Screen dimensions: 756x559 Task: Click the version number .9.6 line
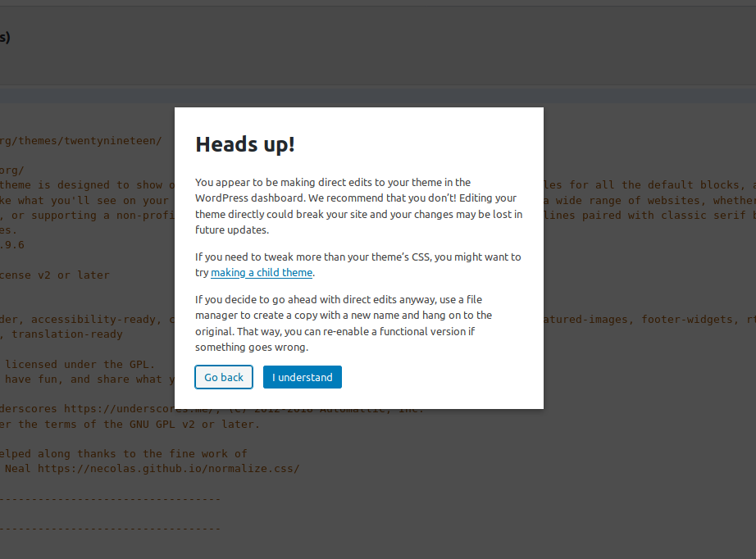[12, 245]
